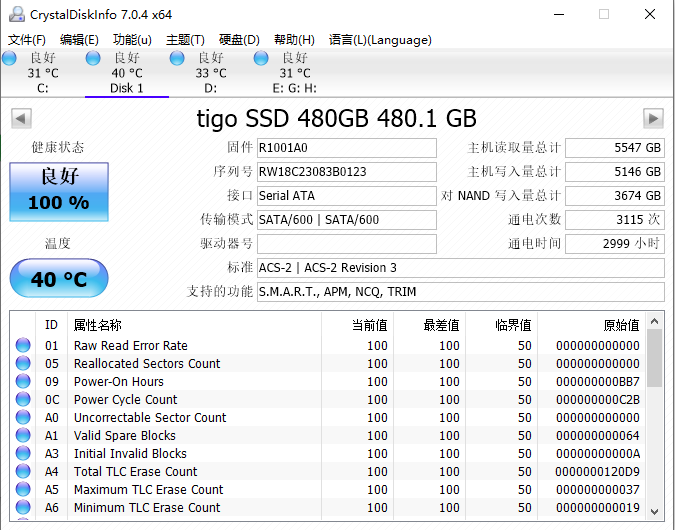Viewport: 675px width, 530px height.
Task: Go to next disk with right arrow
Action: coord(653,118)
